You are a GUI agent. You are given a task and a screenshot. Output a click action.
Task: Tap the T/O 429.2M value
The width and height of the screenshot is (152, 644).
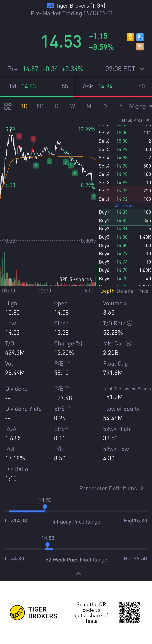coord(15,353)
